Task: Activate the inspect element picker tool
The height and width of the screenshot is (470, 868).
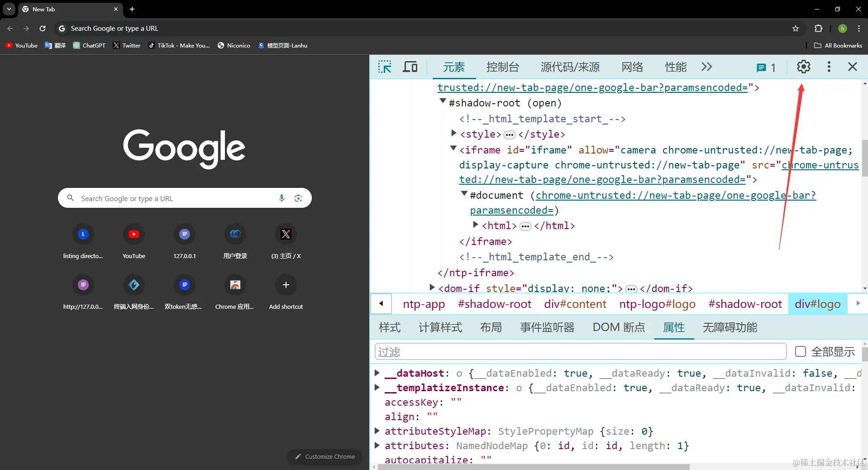Action: (385, 67)
